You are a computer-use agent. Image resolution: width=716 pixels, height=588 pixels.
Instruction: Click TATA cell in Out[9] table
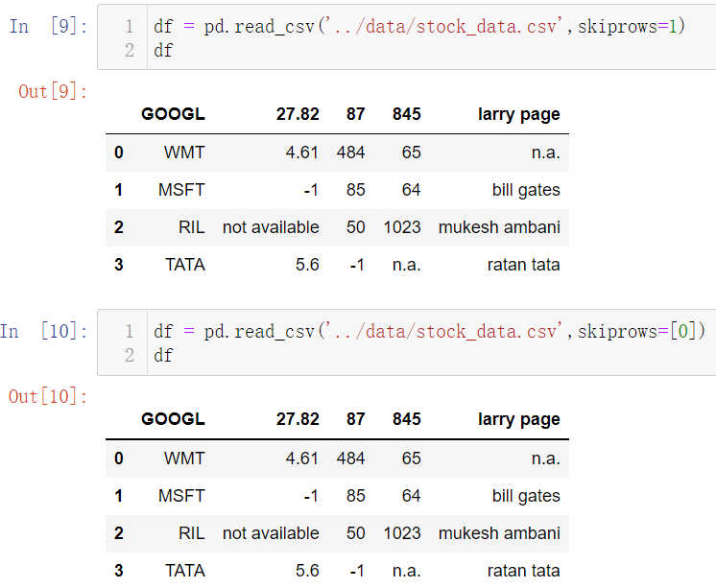pyautogui.click(x=185, y=265)
